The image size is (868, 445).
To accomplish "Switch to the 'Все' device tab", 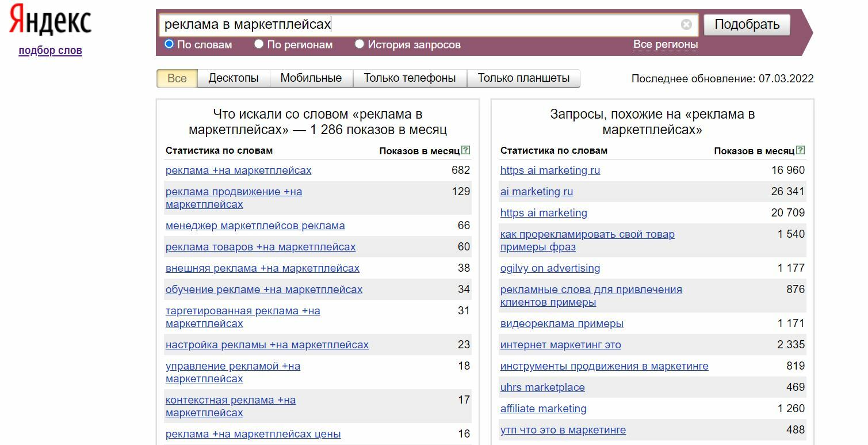I will (177, 78).
